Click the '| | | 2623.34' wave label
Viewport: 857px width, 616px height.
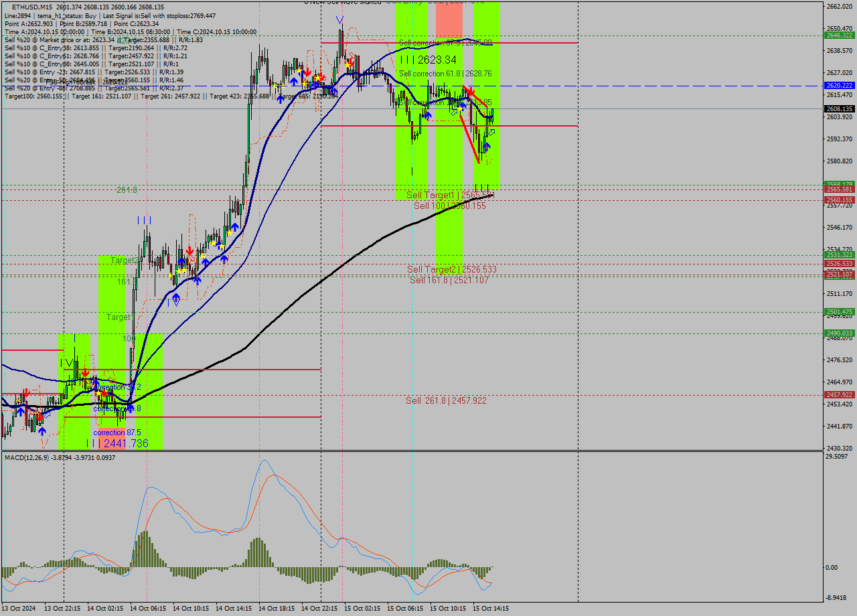click(428, 60)
